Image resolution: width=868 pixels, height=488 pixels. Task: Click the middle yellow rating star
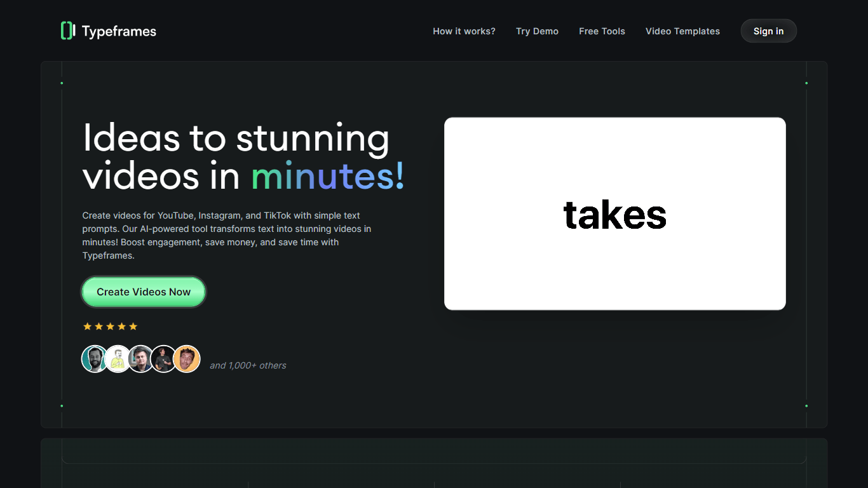(111, 327)
